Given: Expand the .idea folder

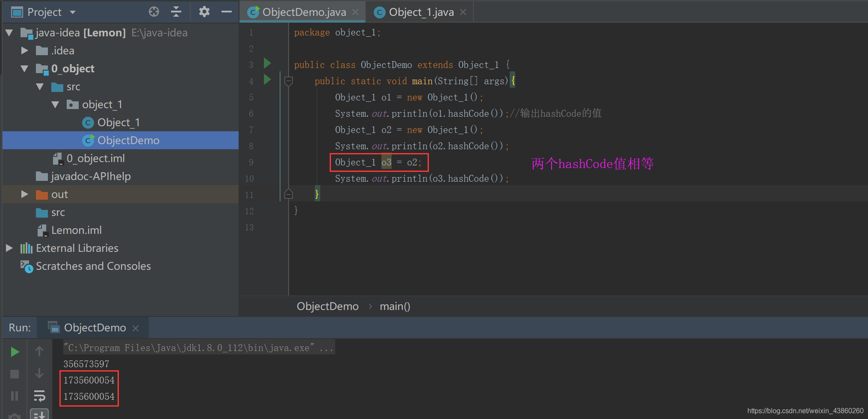Looking at the screenshot, I should (25, 51).
